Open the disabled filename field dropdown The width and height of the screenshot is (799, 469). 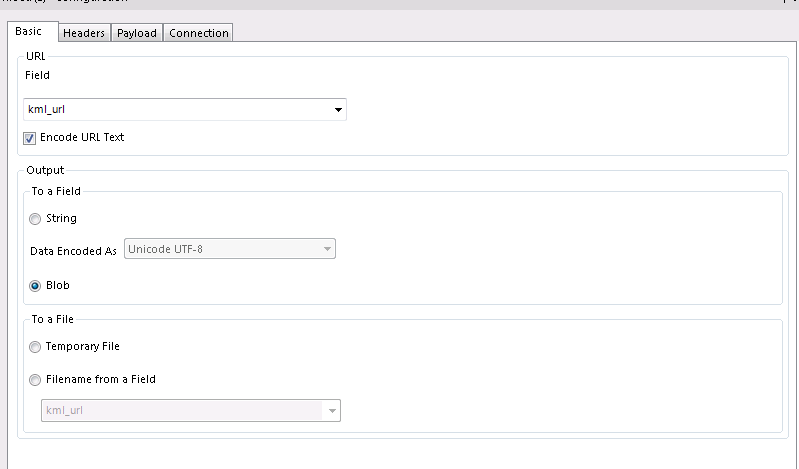tap(191, 410)
